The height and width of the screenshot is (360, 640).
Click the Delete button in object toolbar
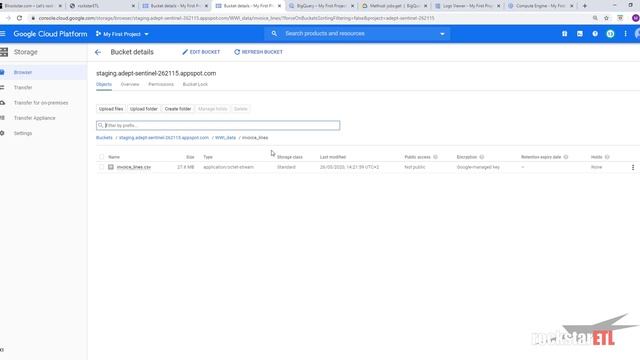(240, 109)
